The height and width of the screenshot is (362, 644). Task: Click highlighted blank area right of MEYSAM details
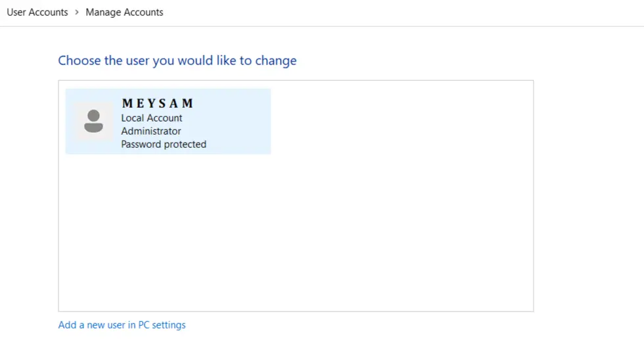click(x=240, y=122)
